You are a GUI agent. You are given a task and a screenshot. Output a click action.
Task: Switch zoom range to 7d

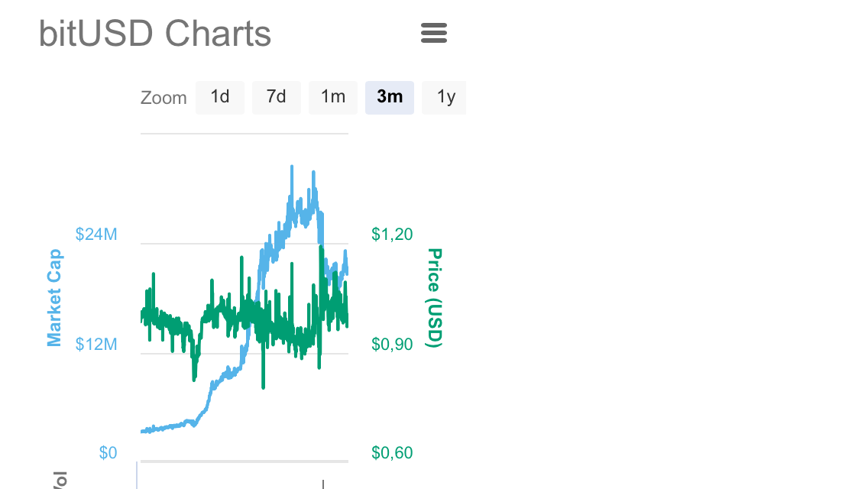(276, 98)
